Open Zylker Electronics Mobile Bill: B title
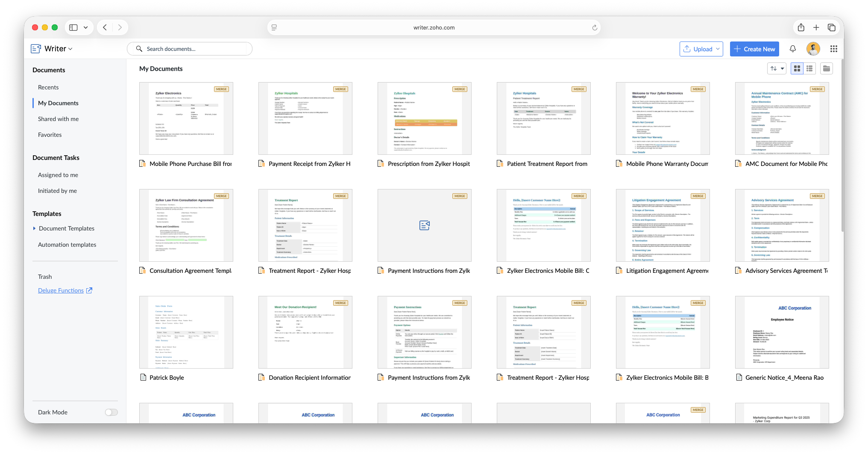 click(x=667, y=378)
